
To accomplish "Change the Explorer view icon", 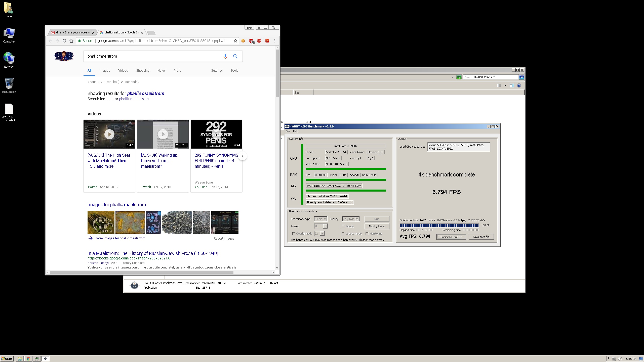I will (x=499, y=85).
